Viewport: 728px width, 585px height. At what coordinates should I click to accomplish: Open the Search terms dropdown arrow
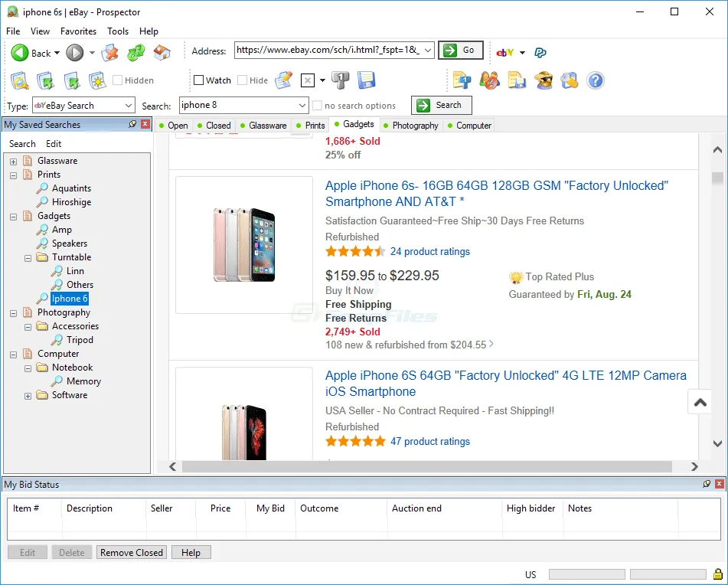click(x=302, y=106)
